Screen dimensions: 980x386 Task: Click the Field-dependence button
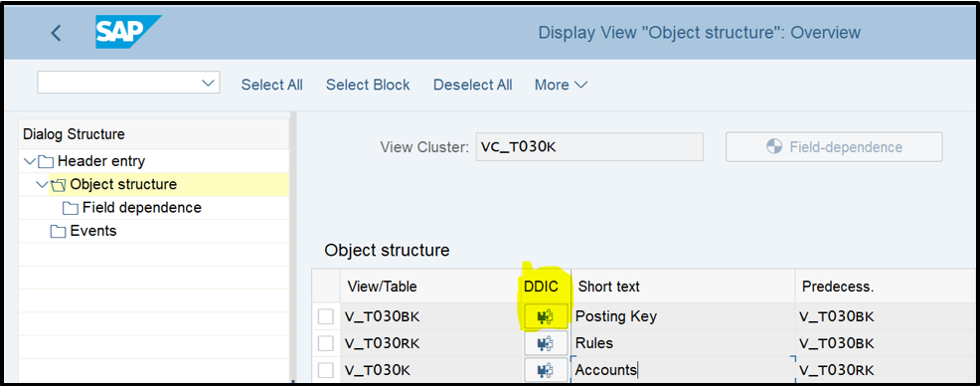pyautogui.click(x=834, y=147)
